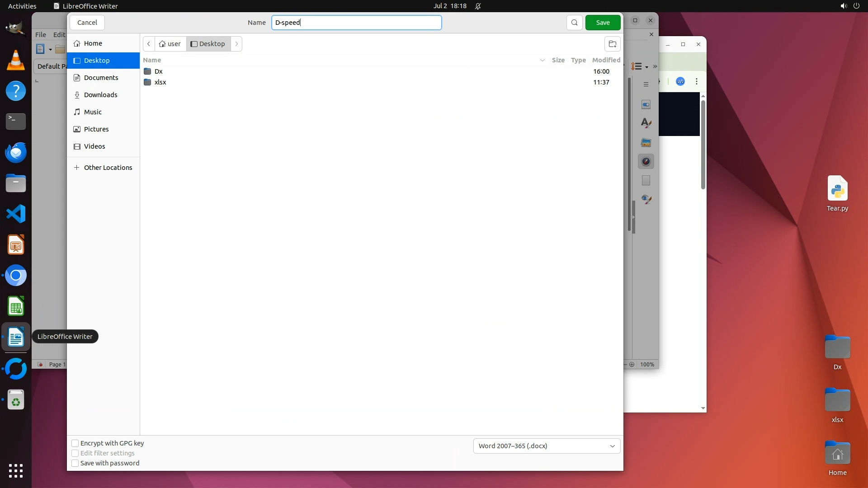Viewport: 868px width, 488px height.
Task: Cancel the save dialog
Action: tap(87, 23)
